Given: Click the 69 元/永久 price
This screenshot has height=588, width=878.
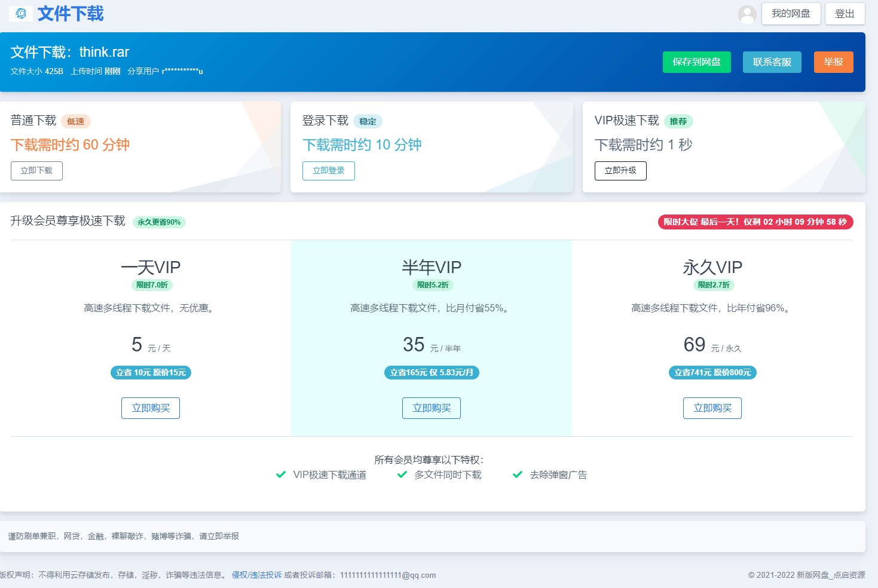Looking at the screenshot, I should coord(712,345).
